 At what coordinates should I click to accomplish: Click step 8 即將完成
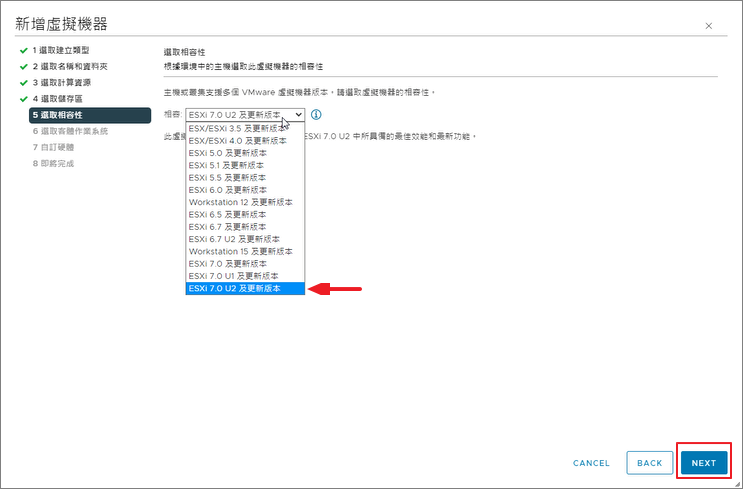54,163
